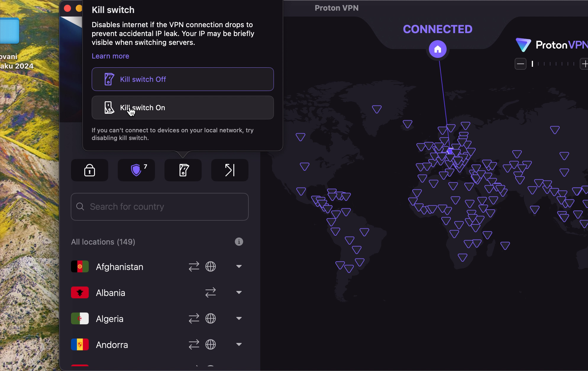Expand Algeria server list arrow

coord(239,318)
